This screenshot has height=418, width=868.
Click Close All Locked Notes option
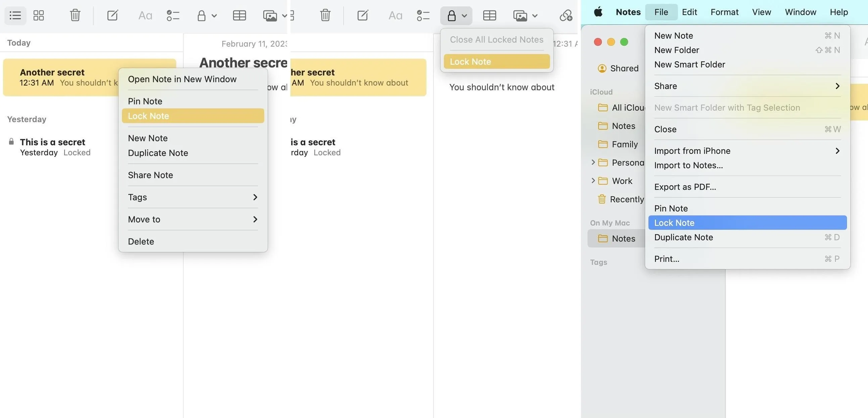pos(497,39)
